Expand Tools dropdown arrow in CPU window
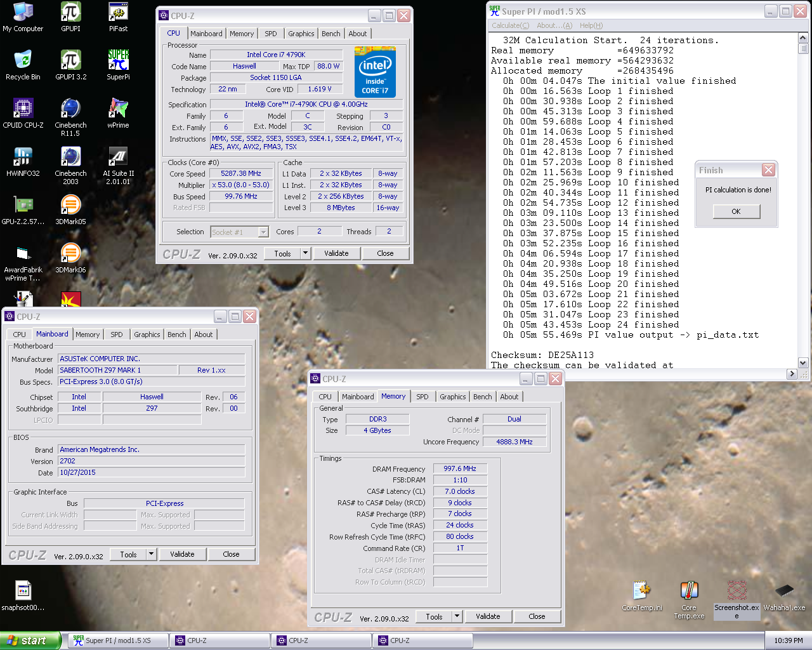Screen dimensions: 812x650 tap(305, 253)
